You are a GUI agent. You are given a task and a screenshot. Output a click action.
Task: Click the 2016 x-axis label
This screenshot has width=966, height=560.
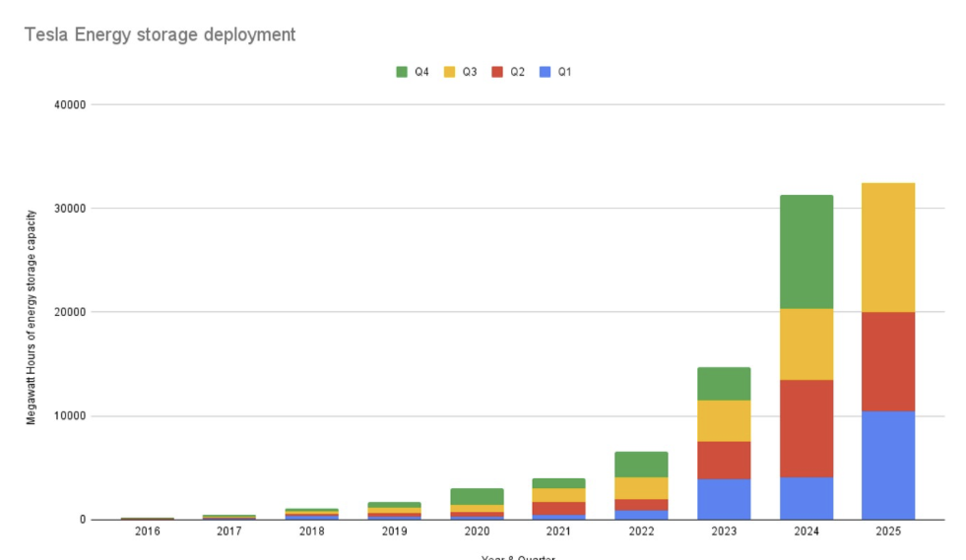click(148, 531)
